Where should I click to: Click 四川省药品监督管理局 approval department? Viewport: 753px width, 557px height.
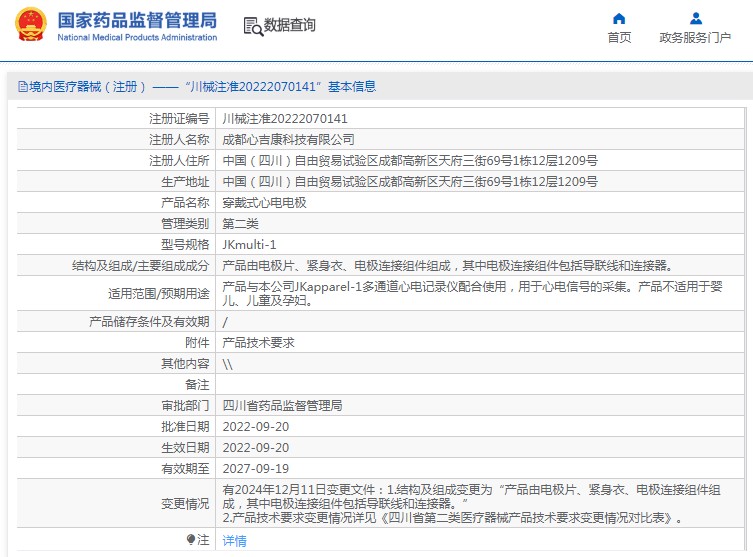[x=282, y=406]
